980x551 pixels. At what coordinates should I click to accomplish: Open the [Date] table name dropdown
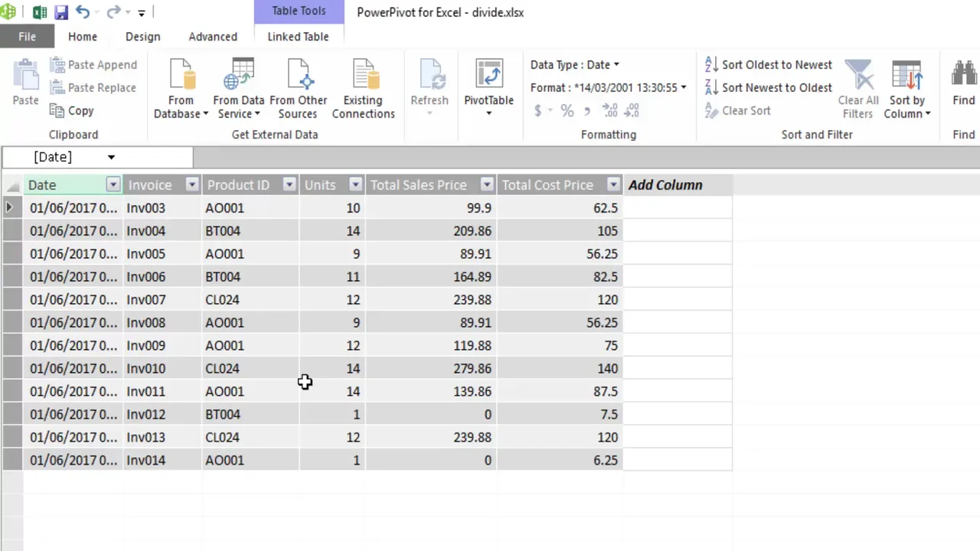tap(111, 157)
